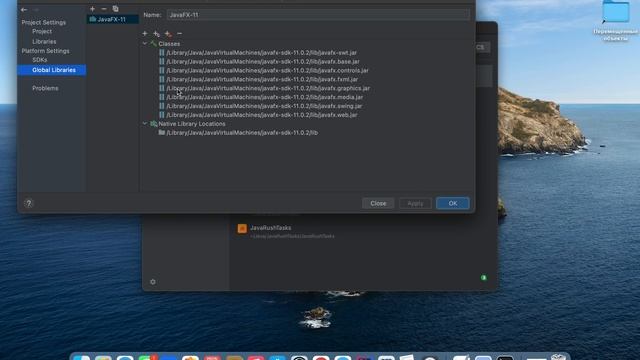Go back with the left arrow icon
Viewport: 640px width, 360px height.
pos(24,9)
